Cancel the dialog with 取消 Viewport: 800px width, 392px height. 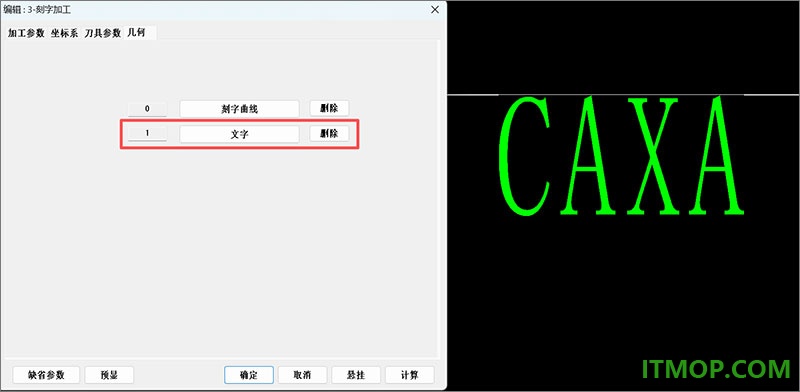[x=302, y=375]
